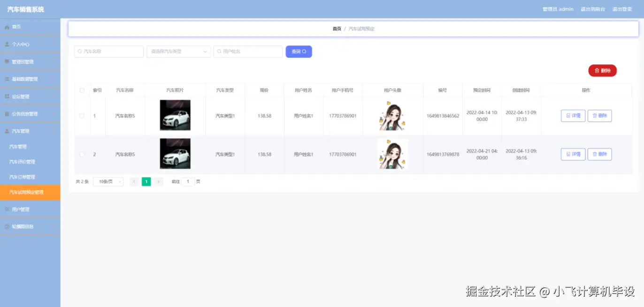Expand 用户管理 with its chevron
The image size is (644, 307).
click(x=53, y=210)
